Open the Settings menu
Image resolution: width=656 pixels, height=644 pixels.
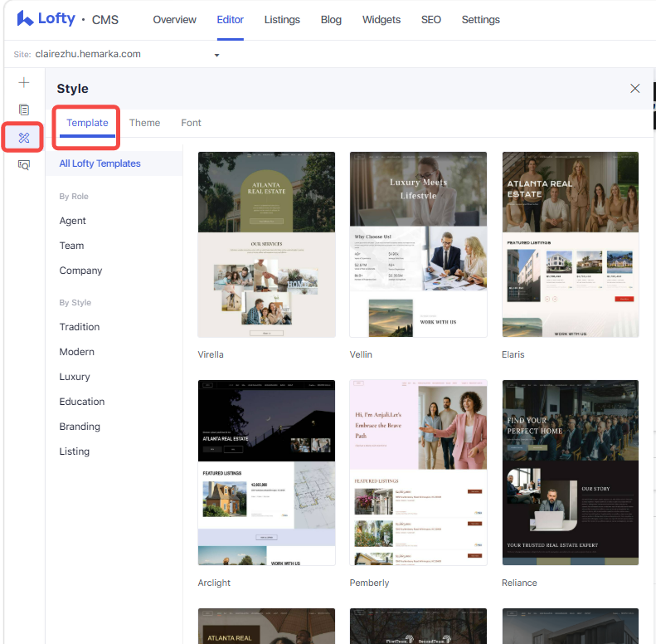click(x=481, y=20)
